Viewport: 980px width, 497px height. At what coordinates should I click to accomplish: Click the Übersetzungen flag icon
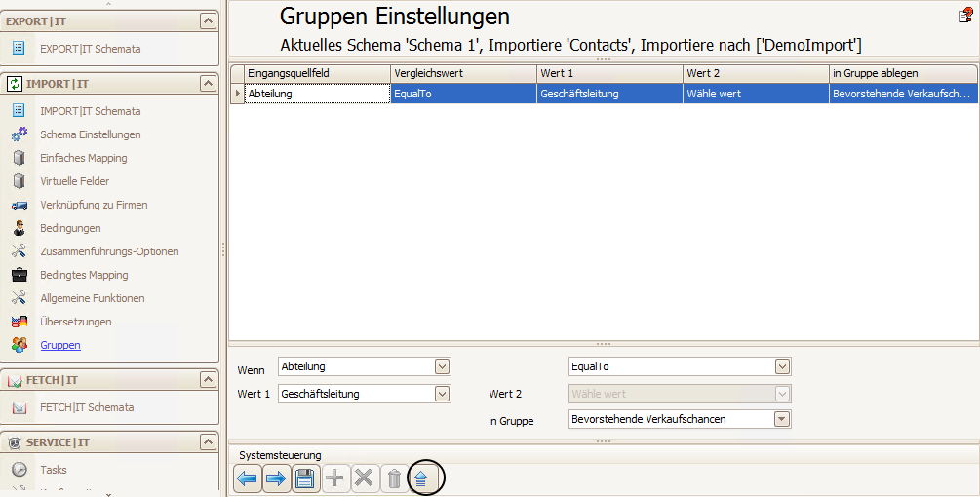pyautogui.click(x=20, y=322)
